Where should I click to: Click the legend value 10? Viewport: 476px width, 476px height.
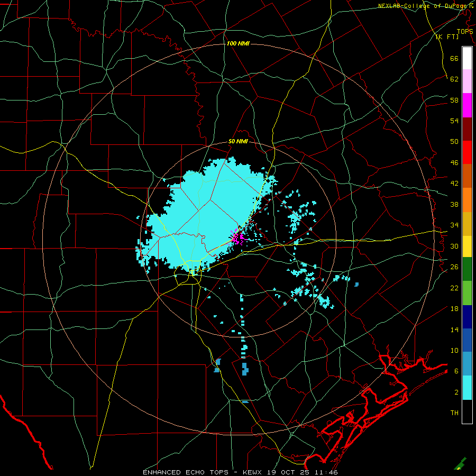point(454,350)
